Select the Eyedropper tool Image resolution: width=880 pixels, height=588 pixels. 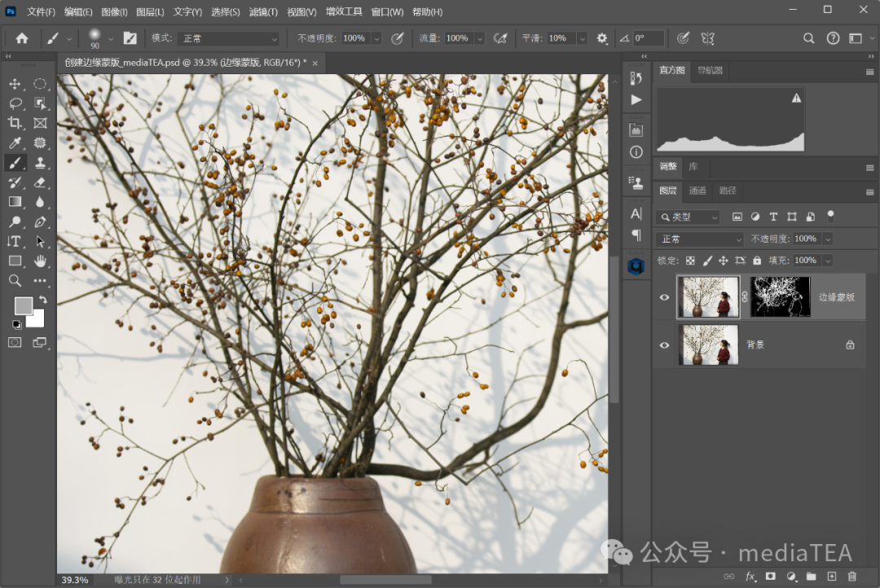pos(15,143)
